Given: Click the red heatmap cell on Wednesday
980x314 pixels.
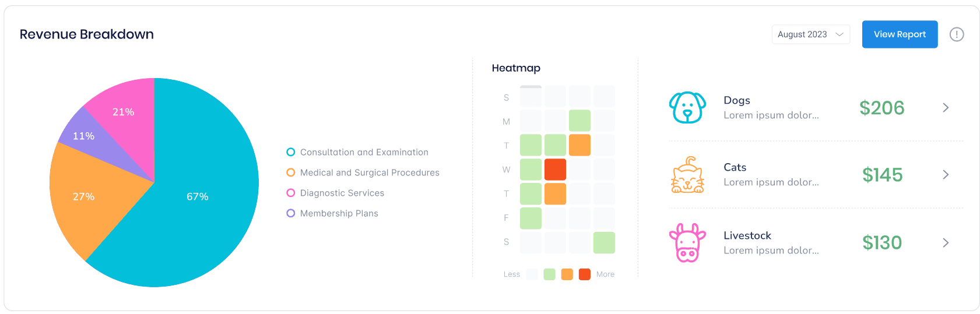Looking at the screenshot, I should click(555, 170).
